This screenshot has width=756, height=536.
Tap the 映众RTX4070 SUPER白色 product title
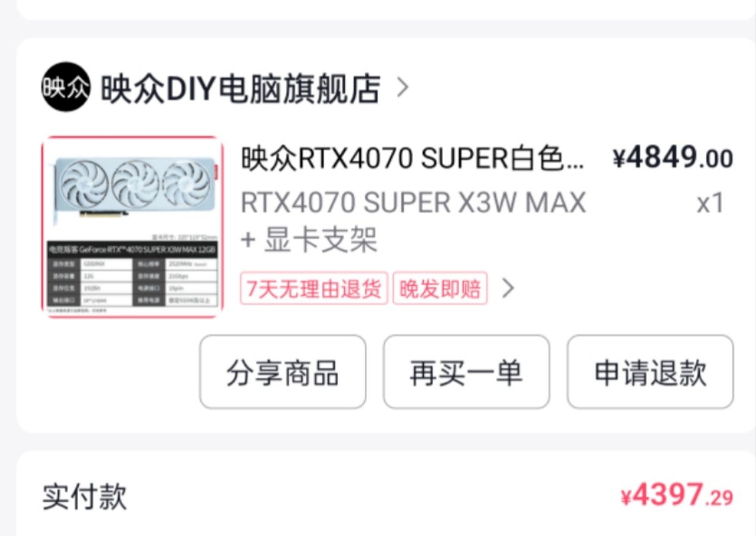pyautogui.click(x=413, y=159)
